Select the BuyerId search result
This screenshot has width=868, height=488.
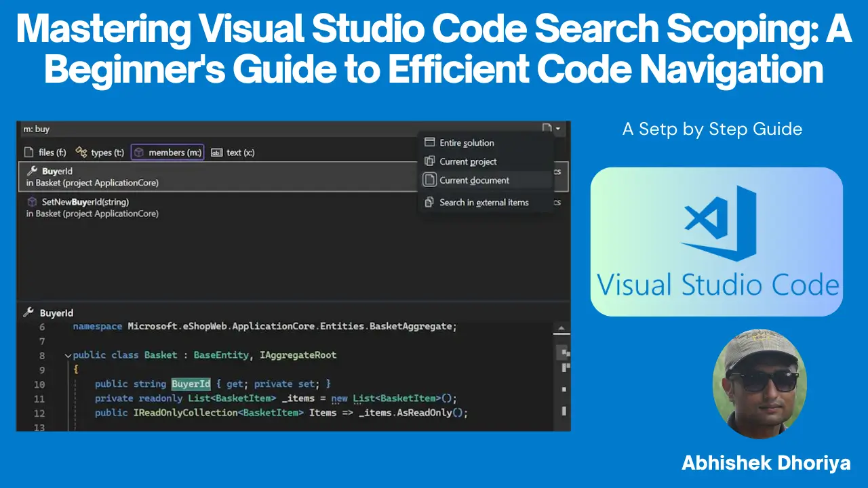pos(293,177)
